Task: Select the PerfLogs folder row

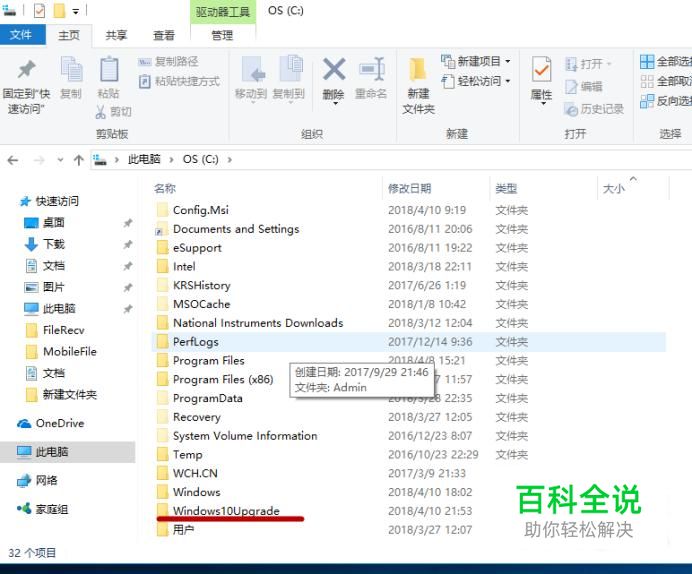Action: [x=409, y=342]
